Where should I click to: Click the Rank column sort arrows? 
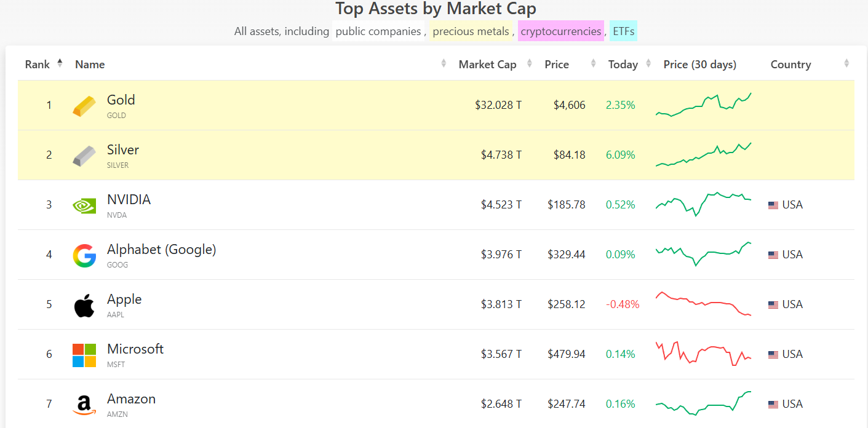60,63
